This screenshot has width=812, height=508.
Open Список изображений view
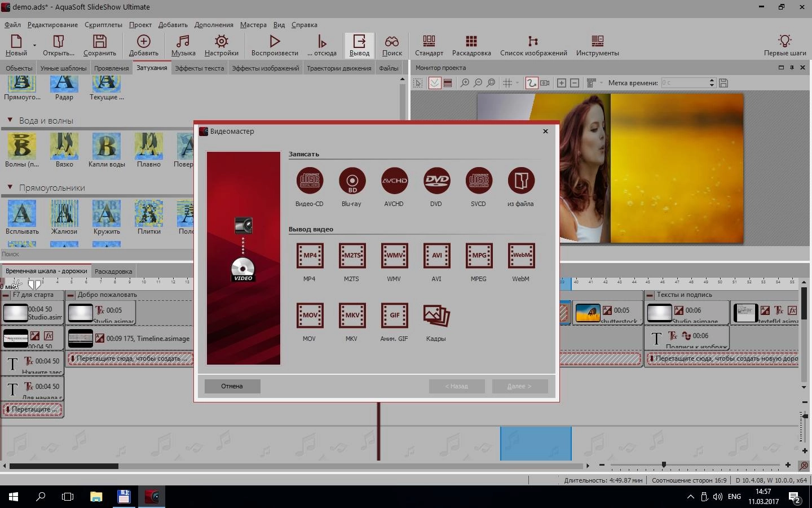click(533, 45)
